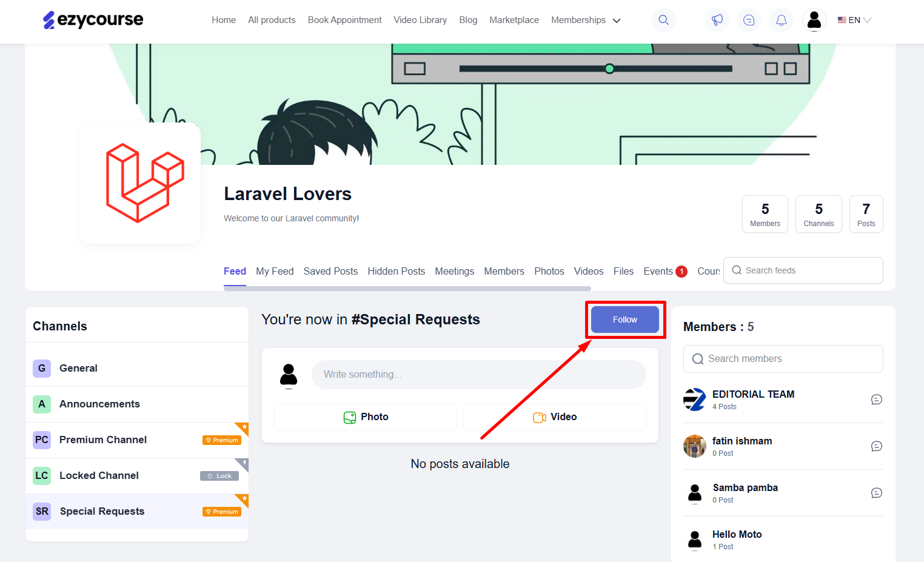Screen dimensions: 924x562
Task: Click Samba pamba avatar icon
Action: (x=695, y=493)
